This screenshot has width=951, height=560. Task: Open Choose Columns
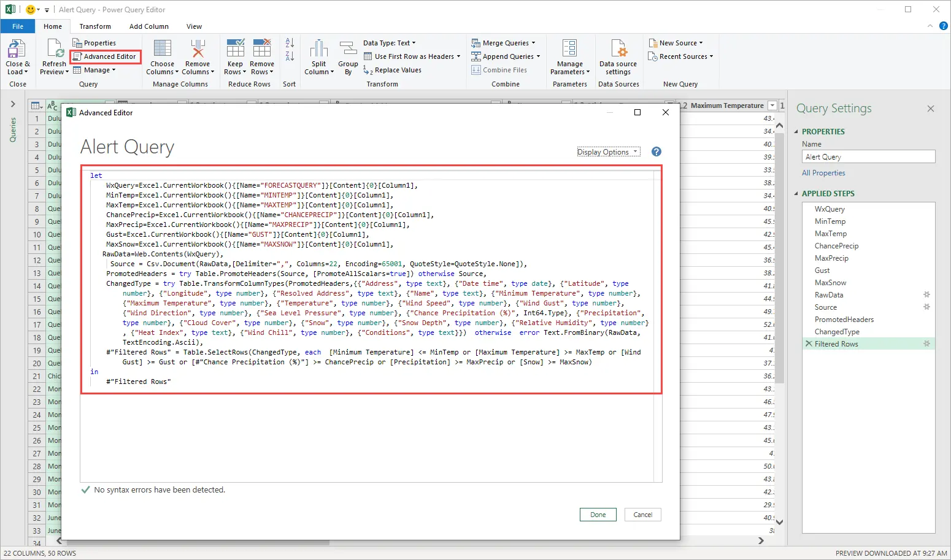point(162,55)
